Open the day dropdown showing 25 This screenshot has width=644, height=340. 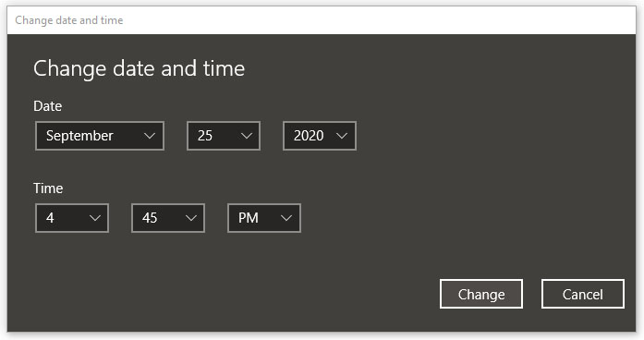pos(224,136)
